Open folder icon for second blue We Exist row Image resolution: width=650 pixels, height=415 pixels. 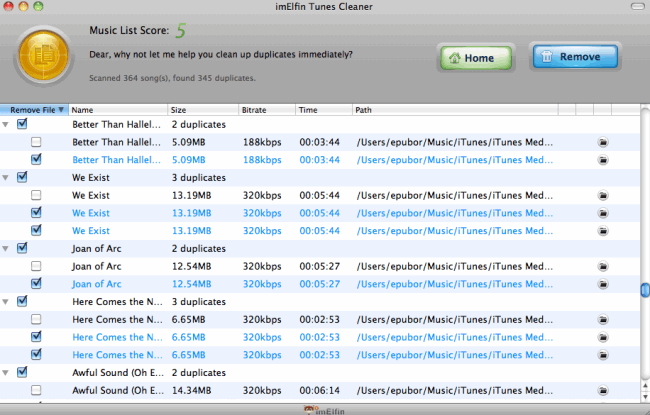(603, 231)
